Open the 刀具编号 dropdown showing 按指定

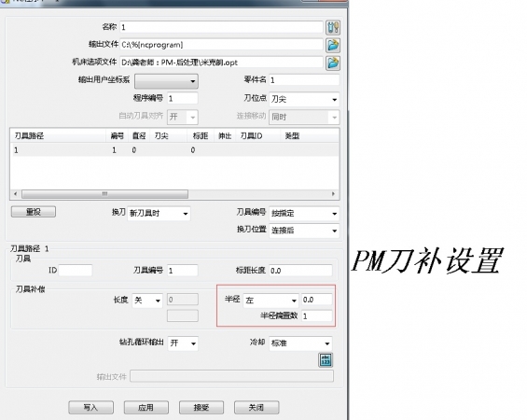(x=304, y=213)
